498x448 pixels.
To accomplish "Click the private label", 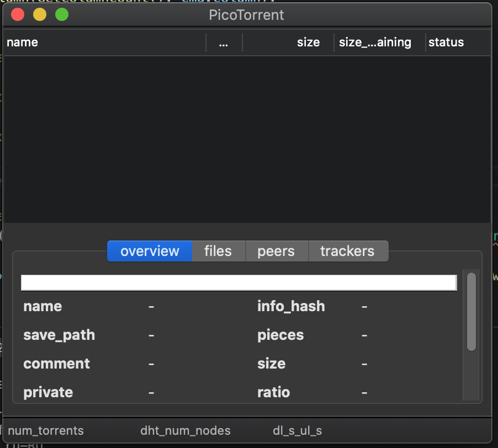I will click(48, 392).
